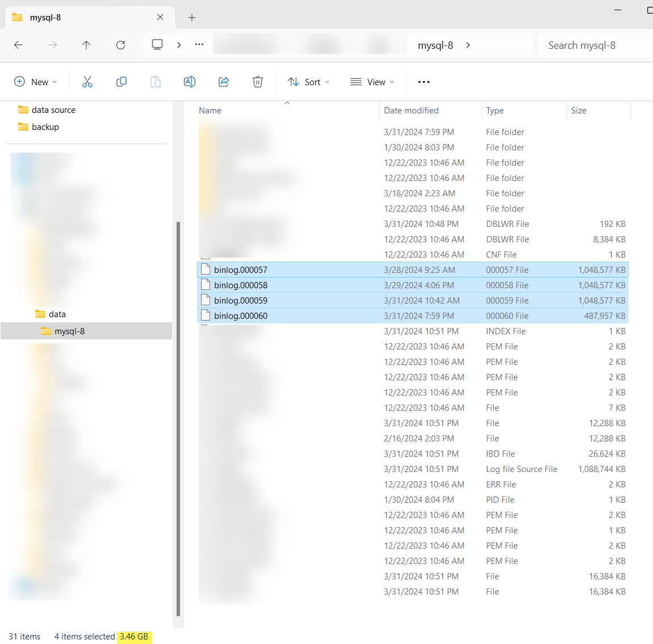Click the Search mysql-8 field

tap(593, 45)
